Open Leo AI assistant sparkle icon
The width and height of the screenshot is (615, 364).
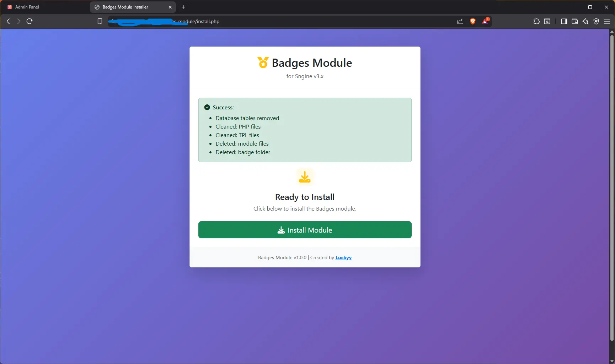coord(585,21)
